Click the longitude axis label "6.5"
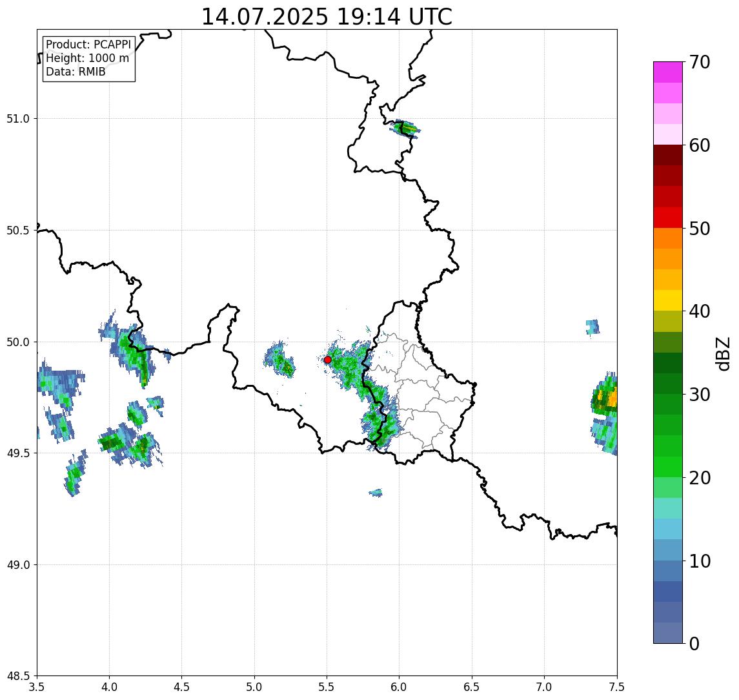This screenshot has height=700, width=739. click(x=472, y=687)
